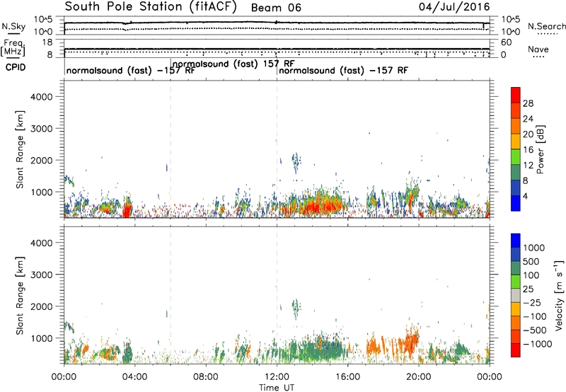
Task: Select the 12–16 dB light green Power segment
Action: [x=516, y=157]
